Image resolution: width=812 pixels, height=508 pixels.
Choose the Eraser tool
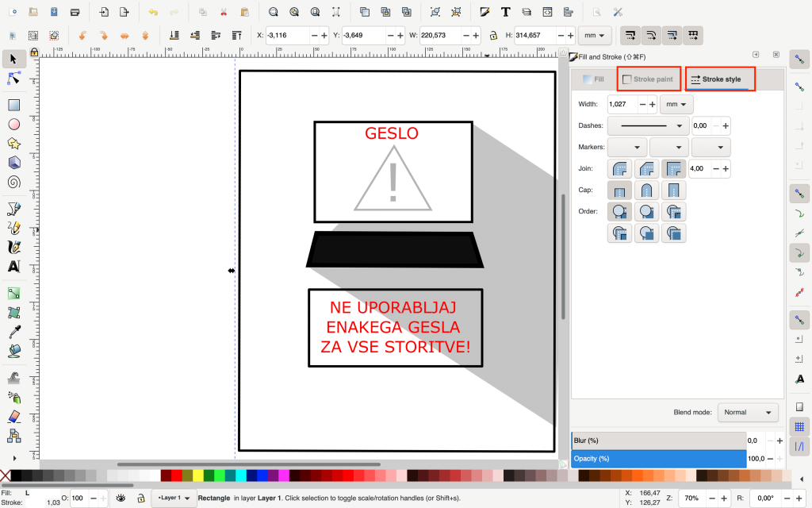[x=14, y=417]
